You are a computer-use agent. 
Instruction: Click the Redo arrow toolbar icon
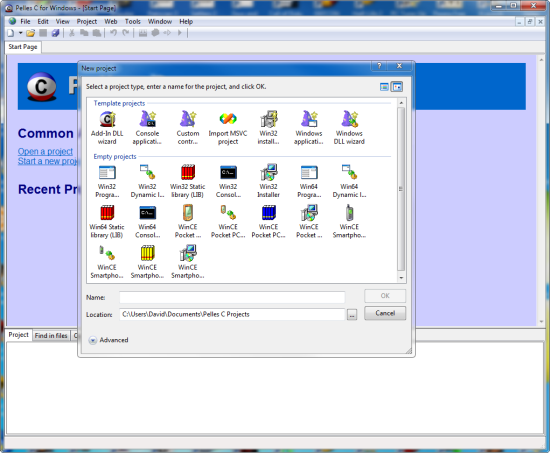126,33
